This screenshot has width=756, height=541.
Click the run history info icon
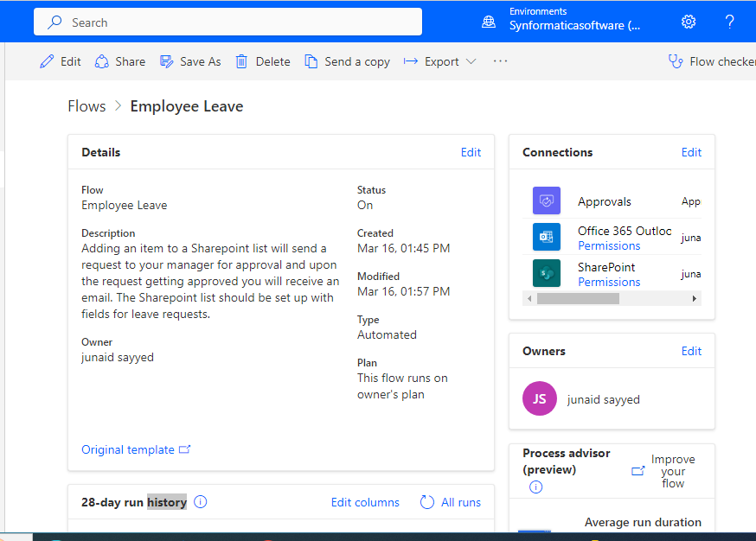pyautogui.click(x=200, y=502)
